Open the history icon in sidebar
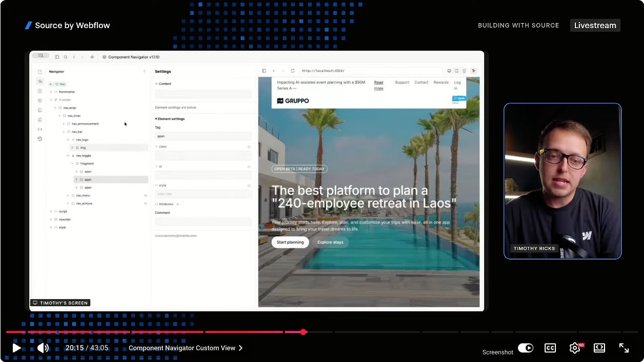This screenshot has height=362, width=644. (x=40, y=139)
